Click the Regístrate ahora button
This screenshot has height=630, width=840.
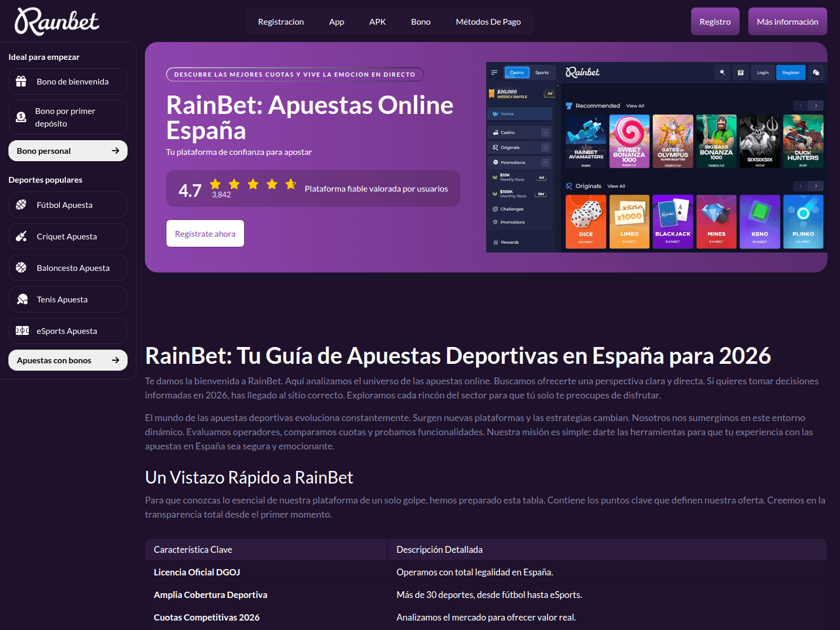point(205,234)
